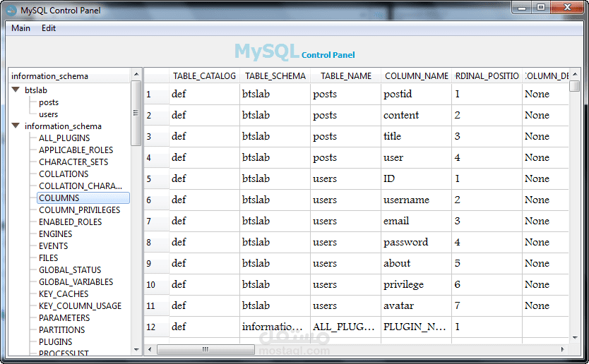Select APPLICABLE_ROLES in the tree
The width and height of the screenshot is (589, 364).
click(x=76, y=150)
